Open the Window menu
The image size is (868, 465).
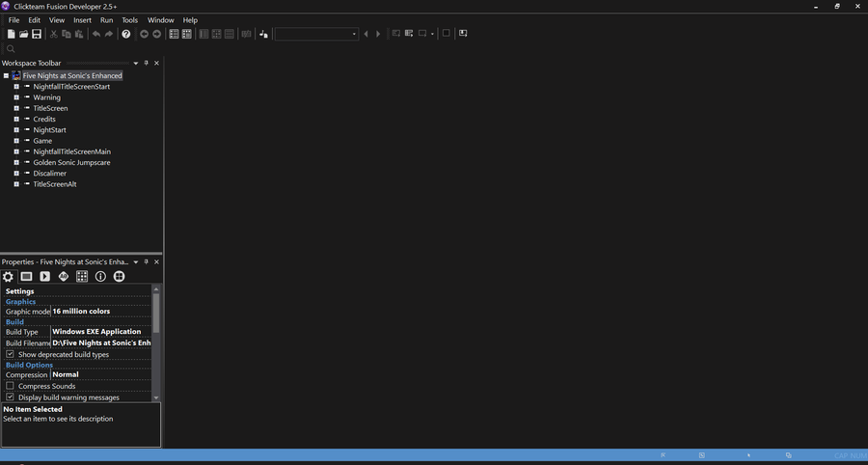click(x=160, y=20)
